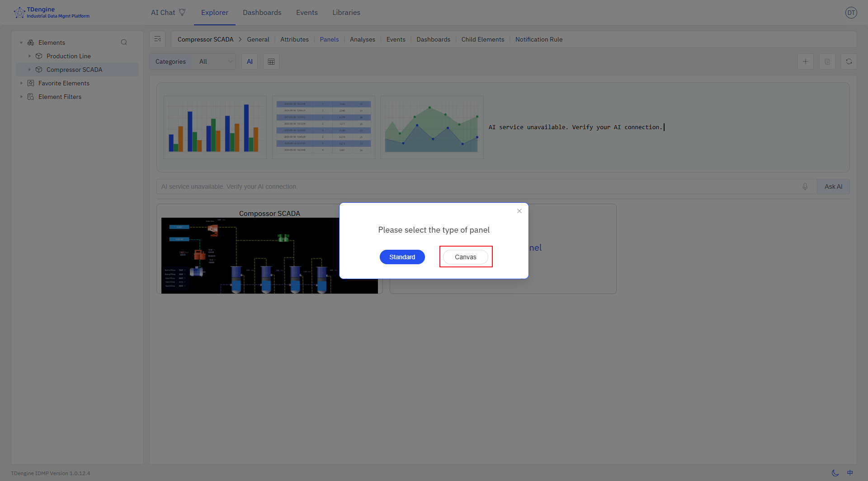Collapse the sidebar with the toggle icon

point(157,39)
